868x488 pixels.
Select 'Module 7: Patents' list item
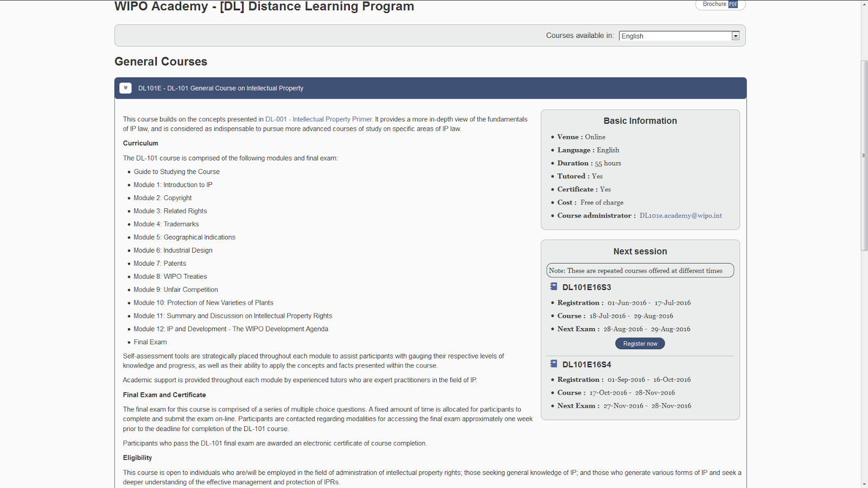[160, 264]
